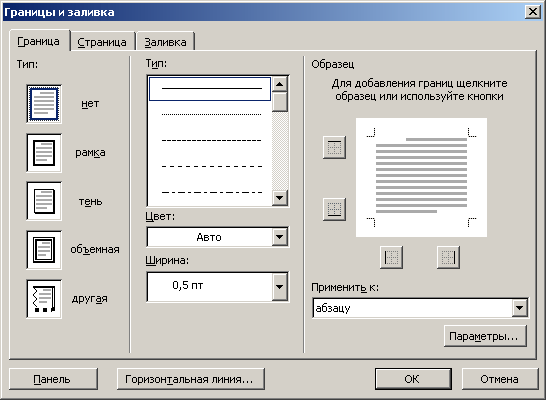Select the 'нет' border setting icon
The width and height of the screenshot is (546, 400).
point(44,104)
